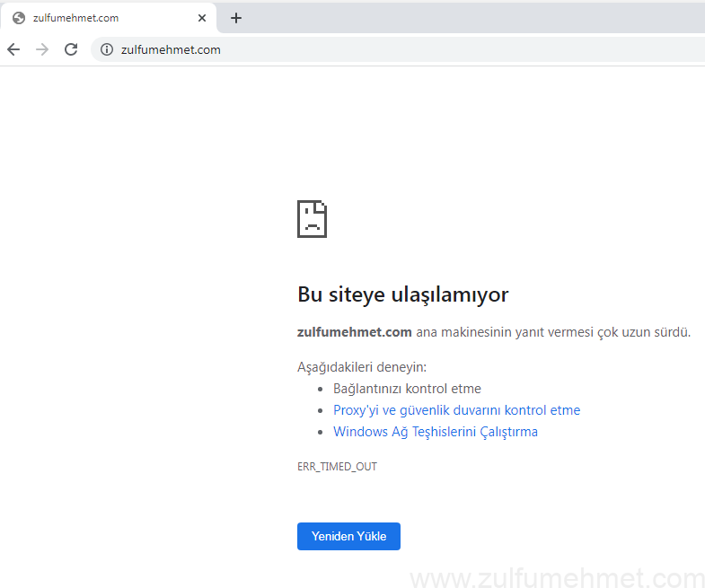Viewport: 705px width, 588px height.
Task: Click the Bağlantınızı kontrol etme list item
Action: 407,389
